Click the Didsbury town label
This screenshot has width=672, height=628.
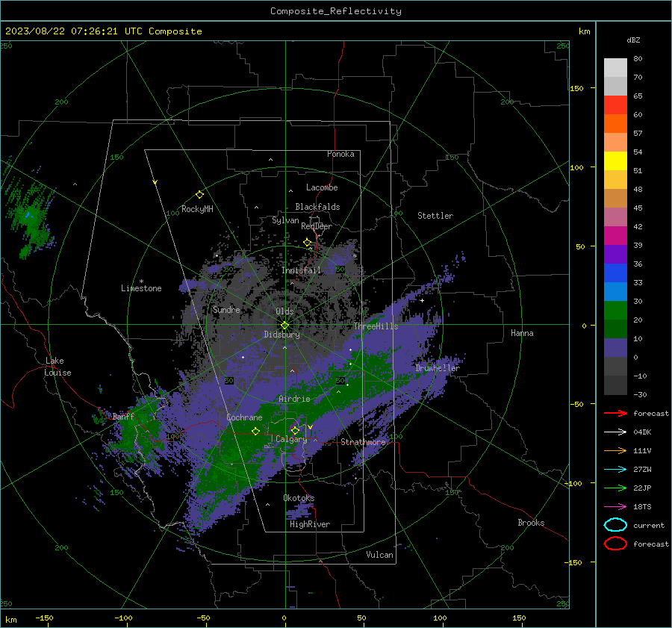[282, 335]
